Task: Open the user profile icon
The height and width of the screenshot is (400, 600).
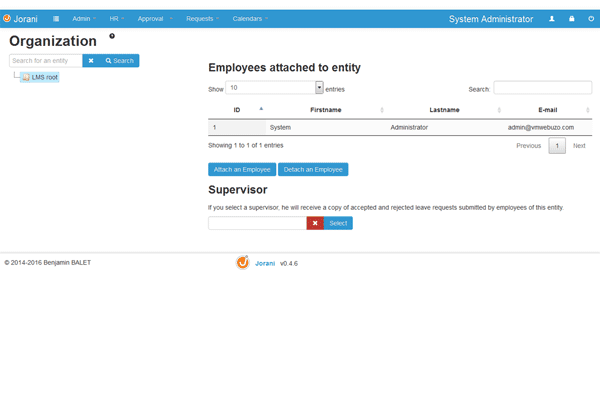Action: pyautogui.click(x=552, y=19)
